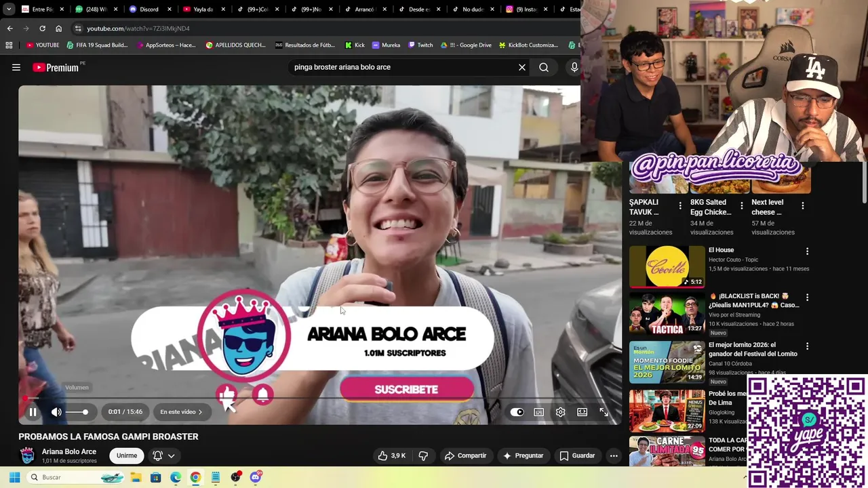Switch to the (9) Instagram tab

click(x=527, y=9)
